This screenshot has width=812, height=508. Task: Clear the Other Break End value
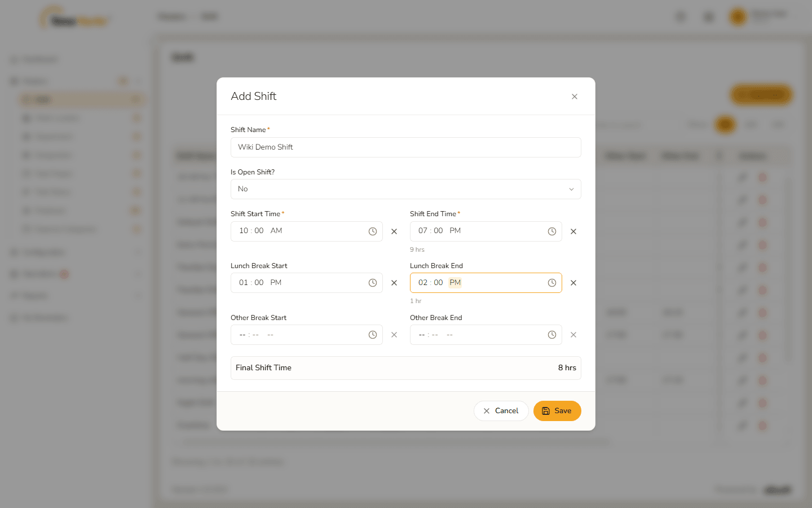(x=573, y=335)
